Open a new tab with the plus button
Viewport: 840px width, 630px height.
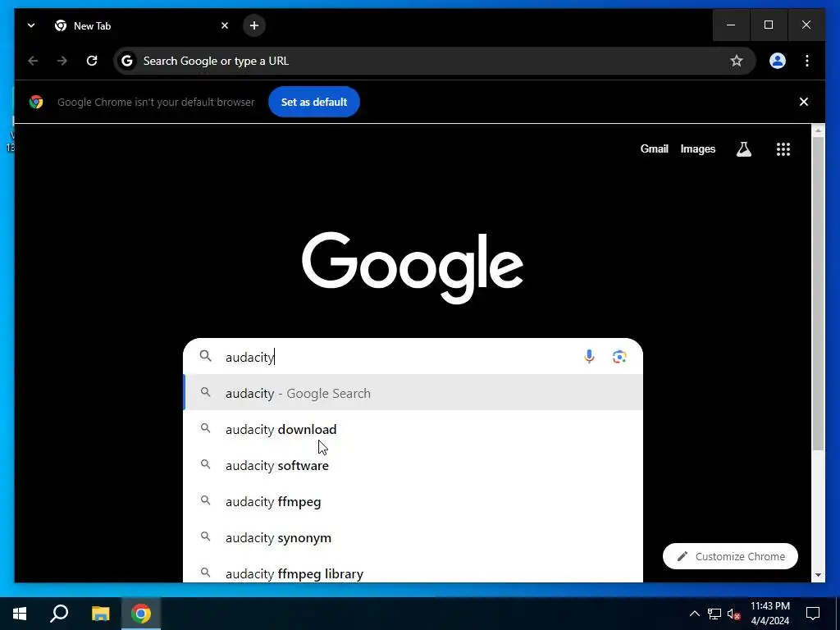tap(254, 25)
